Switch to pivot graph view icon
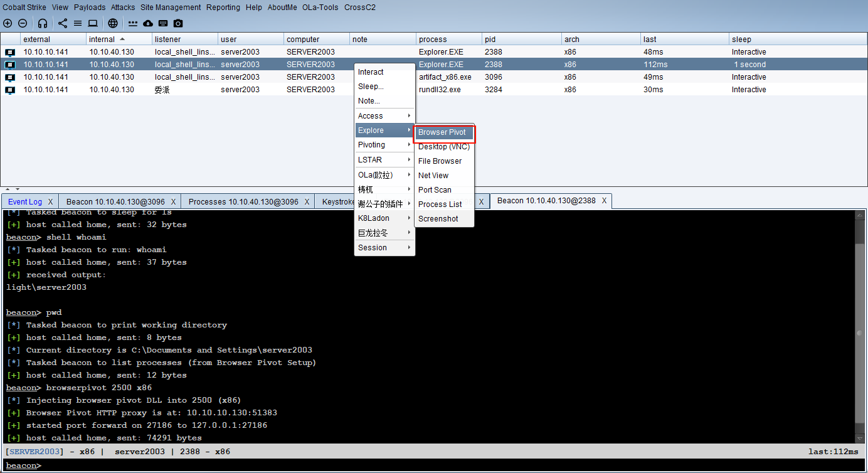 63,23
